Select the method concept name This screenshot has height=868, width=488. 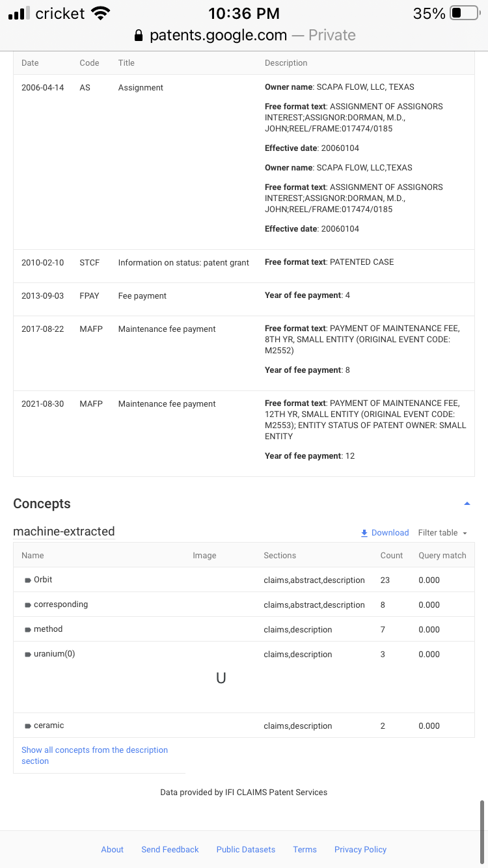pos(48,629)
